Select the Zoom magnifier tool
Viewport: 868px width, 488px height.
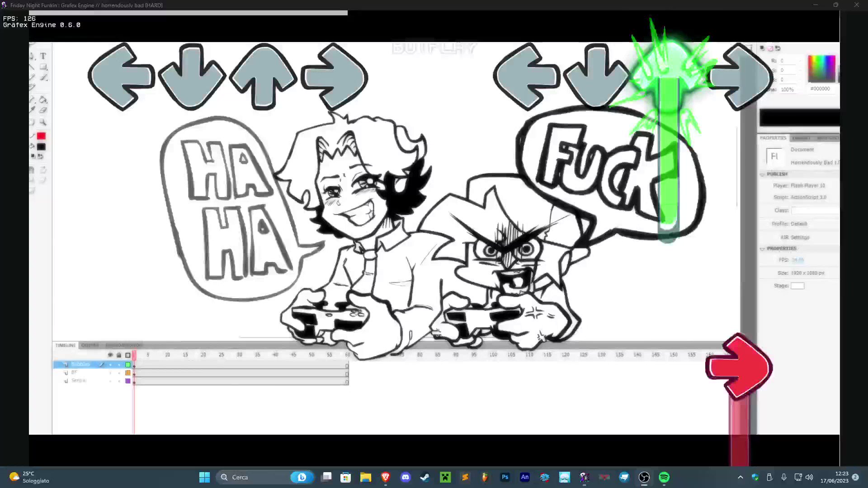tap(43, 122)
